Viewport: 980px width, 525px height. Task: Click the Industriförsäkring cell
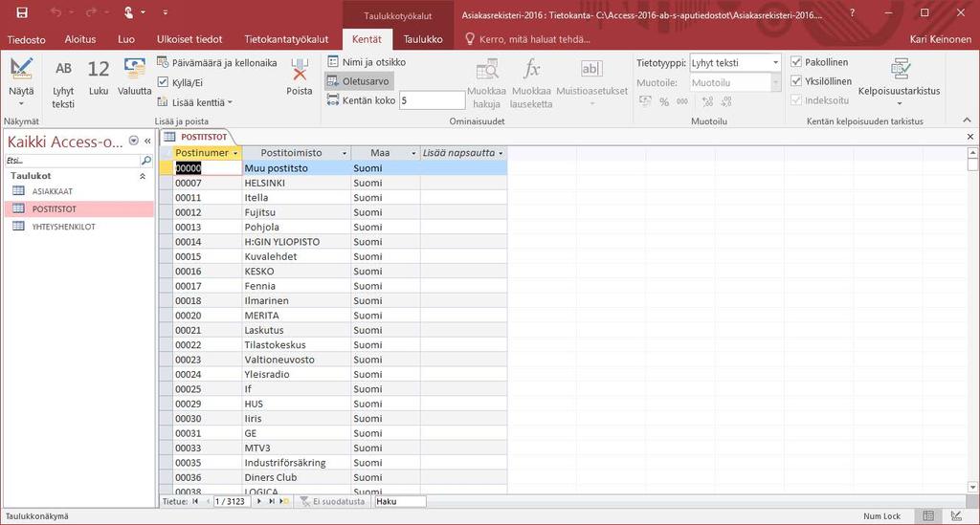[297, 463]
